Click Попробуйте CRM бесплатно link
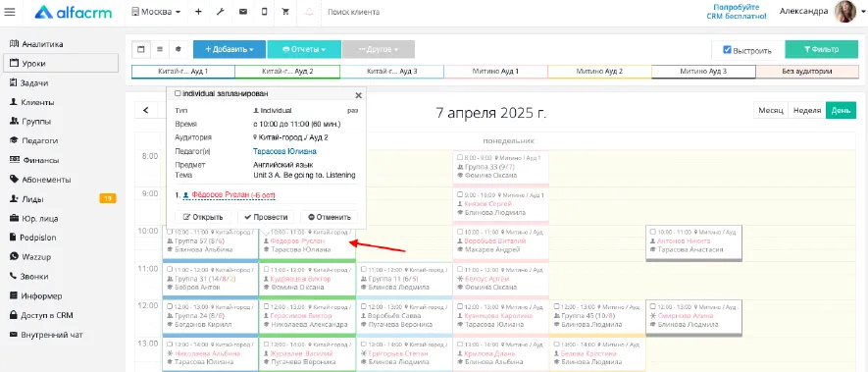The image size is (868, 372). click(737, 12)
